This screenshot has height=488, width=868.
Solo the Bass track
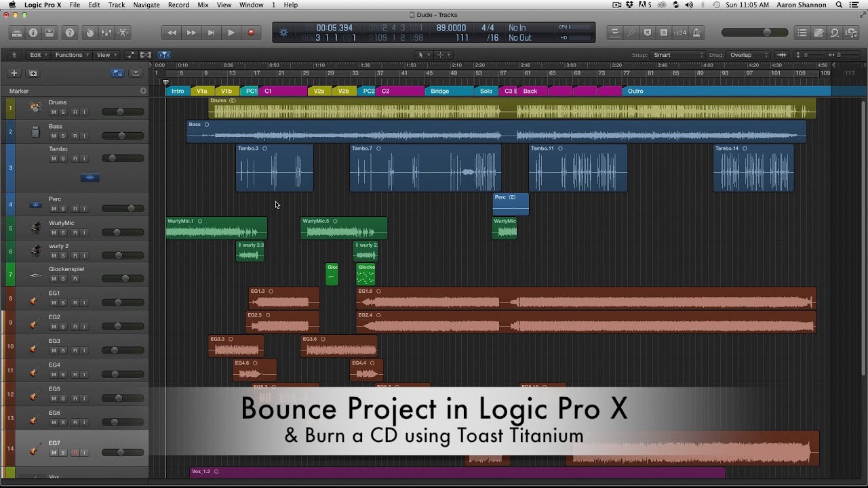(63, 136)
